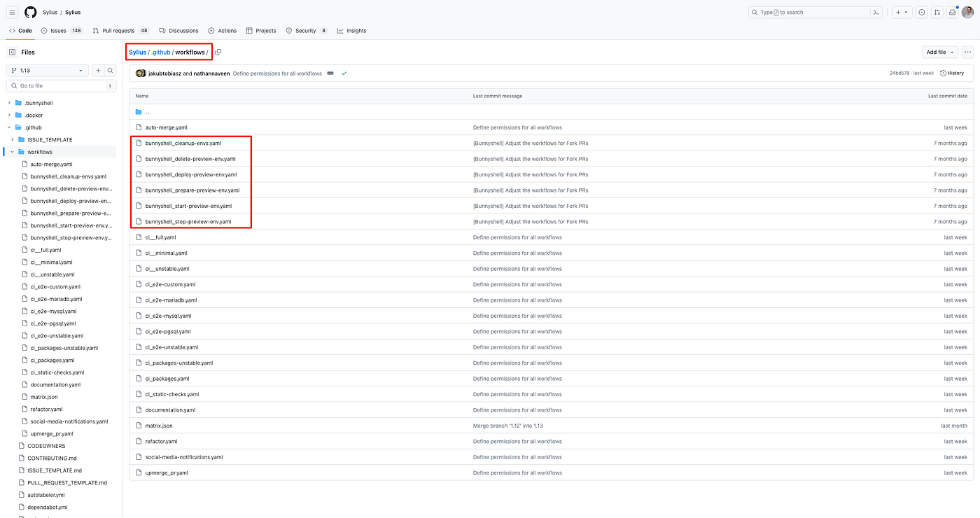
Task: Expand the .bunnyshell folder in tree
Action: [9, 103]
